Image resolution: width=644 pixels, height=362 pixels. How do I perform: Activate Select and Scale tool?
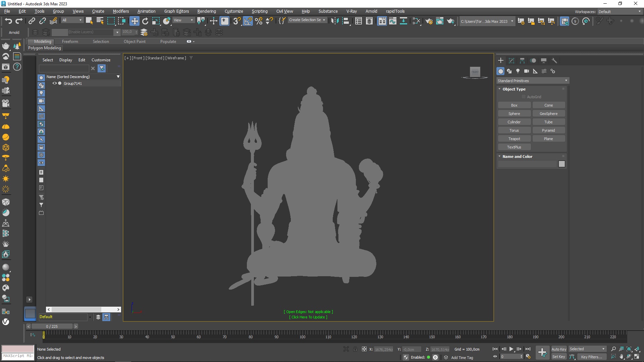[156, 21]
